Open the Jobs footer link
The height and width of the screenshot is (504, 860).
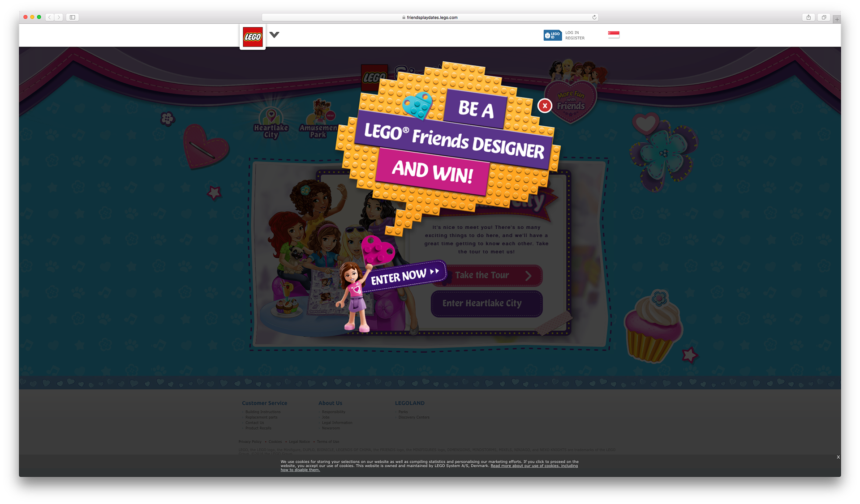click(326, 417)
